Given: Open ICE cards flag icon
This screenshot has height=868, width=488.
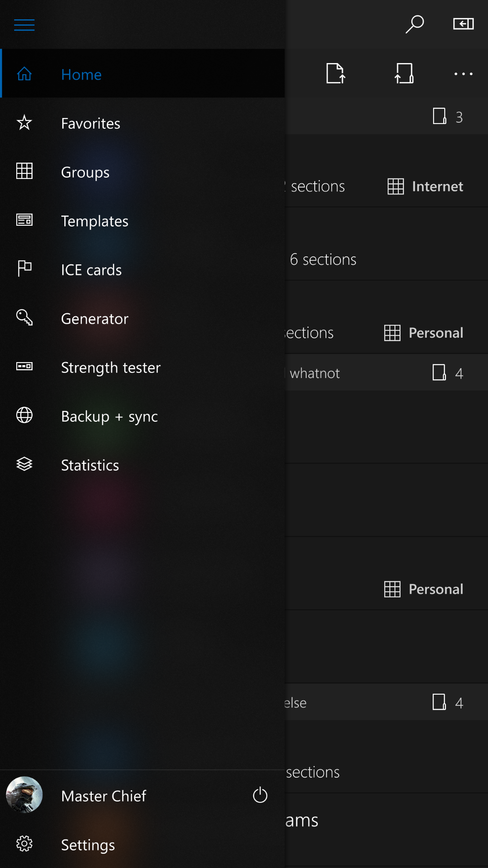Looking at the screenshot, I should click(24, 269).
